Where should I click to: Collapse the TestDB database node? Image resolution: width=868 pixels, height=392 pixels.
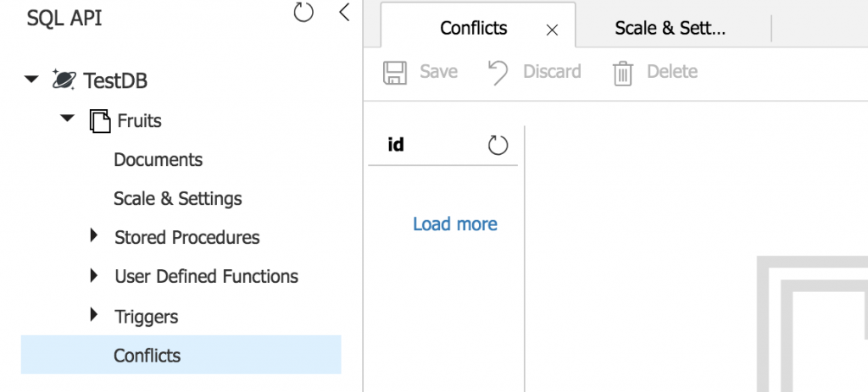coord(31,80)
